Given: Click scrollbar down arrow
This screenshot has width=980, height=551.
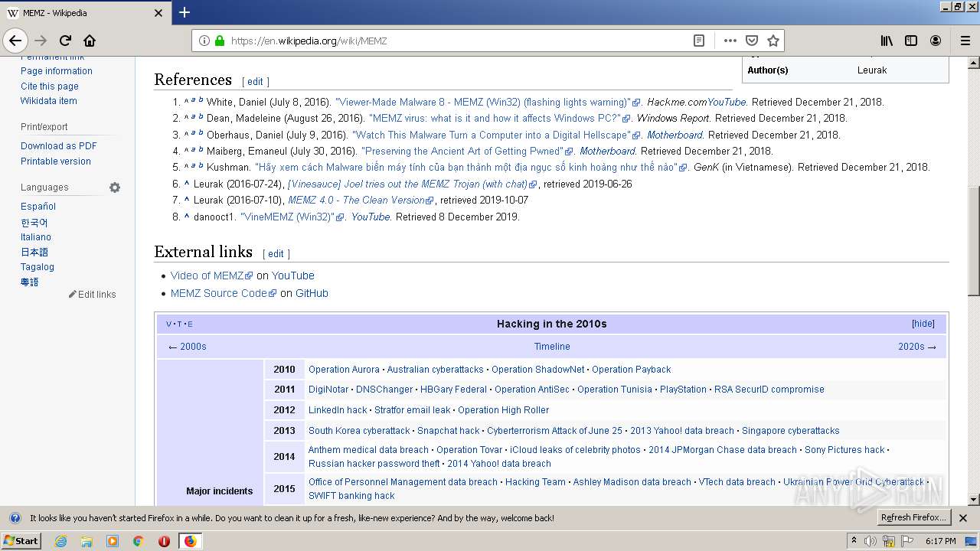Looking at the screenshot, I should pyautogui.click(x=974, y=500).
